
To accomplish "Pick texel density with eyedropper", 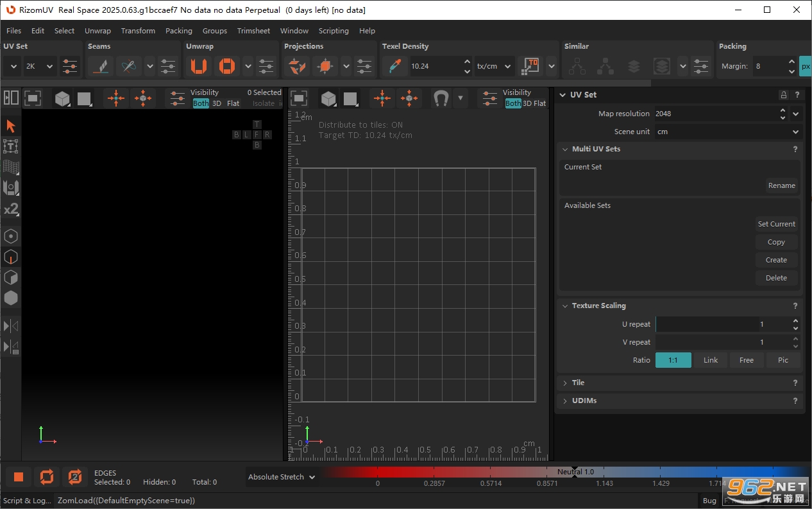I will pyautogui.click(x=394, y=66).
